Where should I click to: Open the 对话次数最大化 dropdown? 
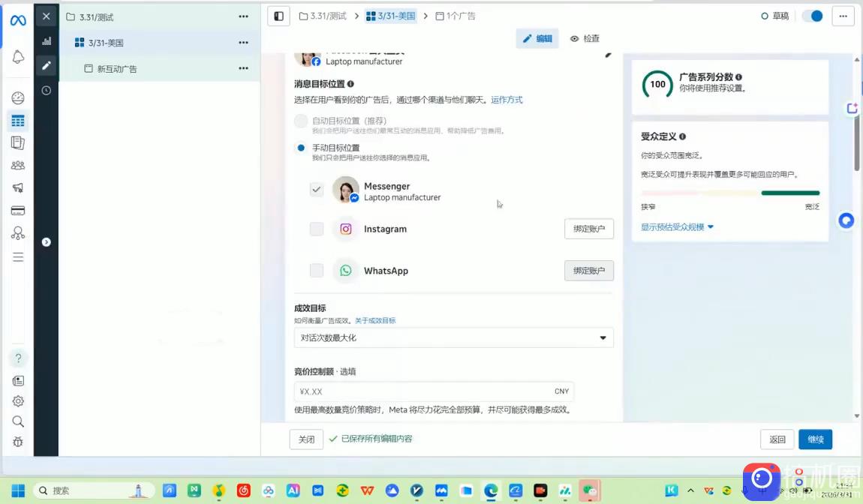click(453, 337)
